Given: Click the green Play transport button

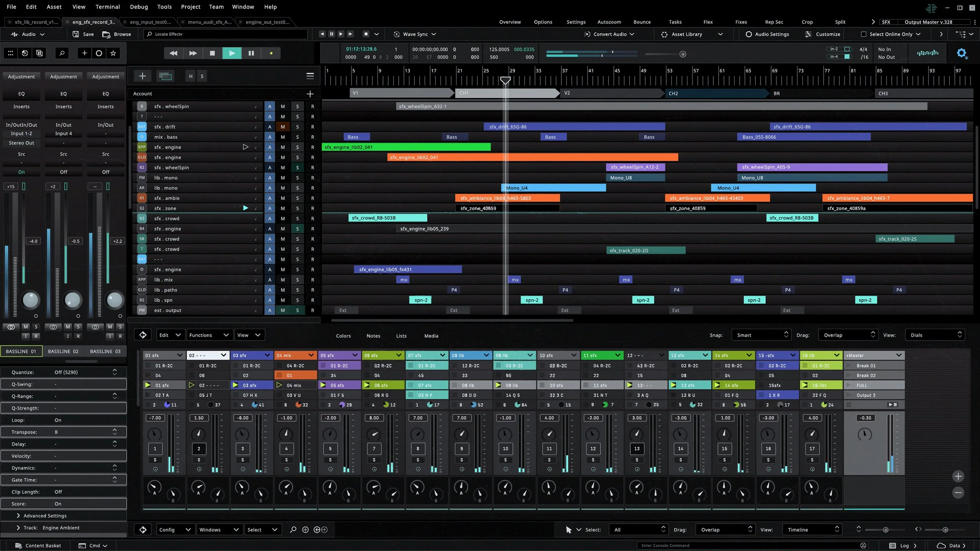Looking at the screenshot, I should [x=232, y=53].
